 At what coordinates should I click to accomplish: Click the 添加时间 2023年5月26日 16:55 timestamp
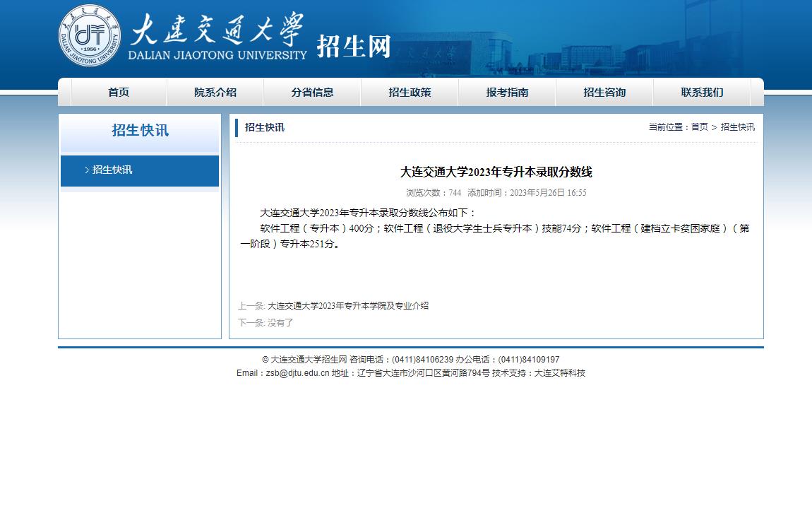pos(527,193)
